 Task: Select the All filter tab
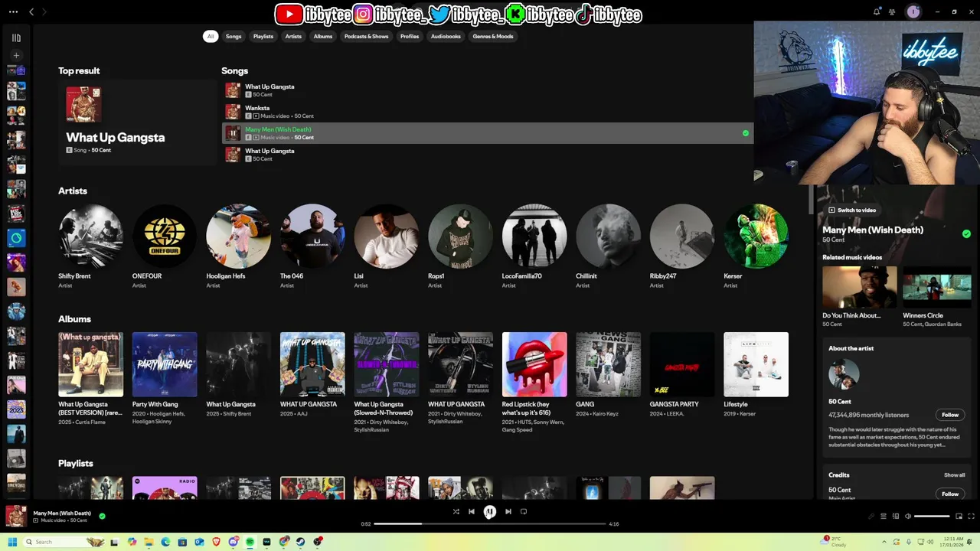tap(211, 36)
